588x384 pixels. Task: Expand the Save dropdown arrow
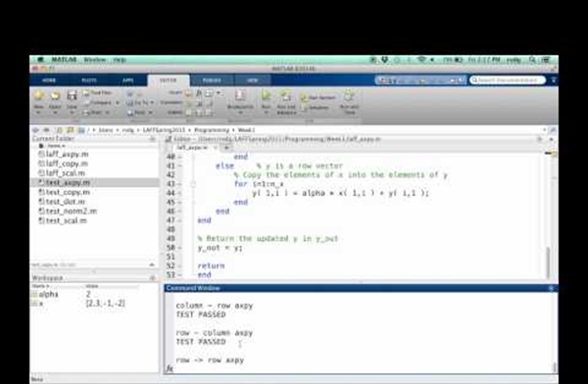pos(72,112)
